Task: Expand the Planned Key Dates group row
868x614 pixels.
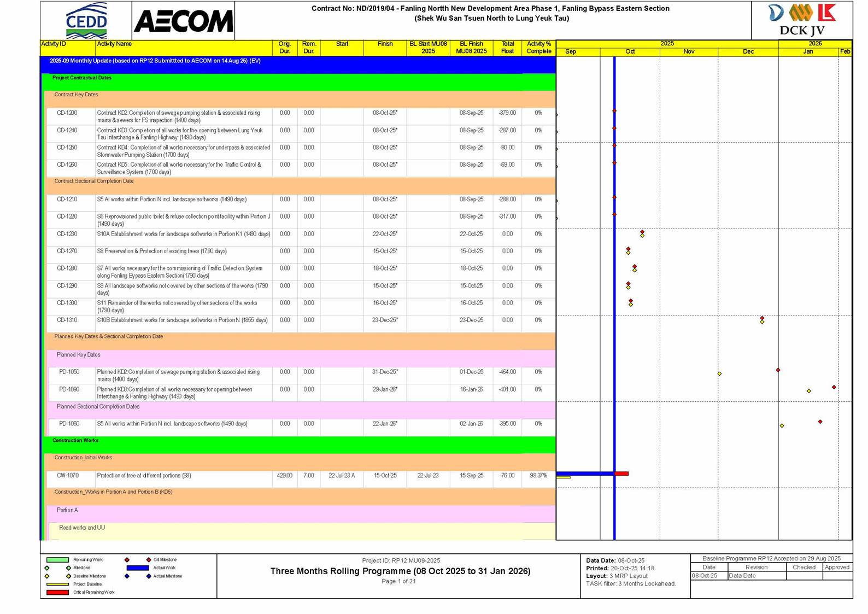Action: 79,355
